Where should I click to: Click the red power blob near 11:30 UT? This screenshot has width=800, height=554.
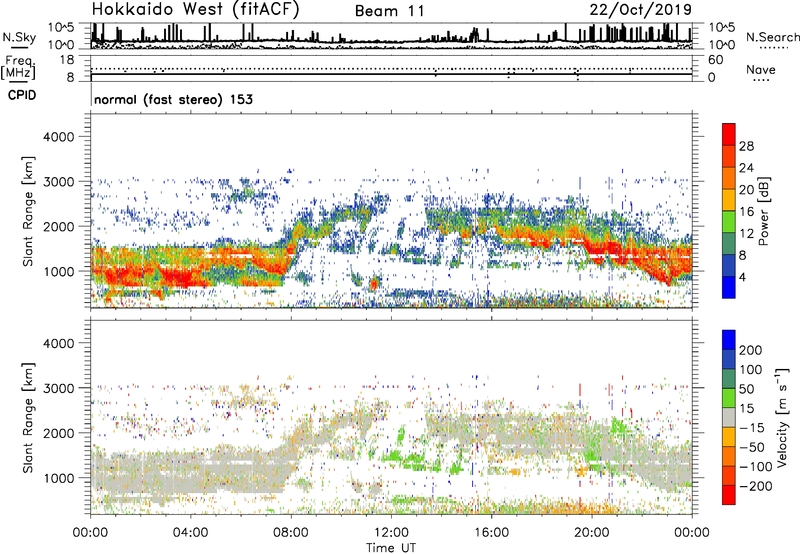[x=374, y=283]
